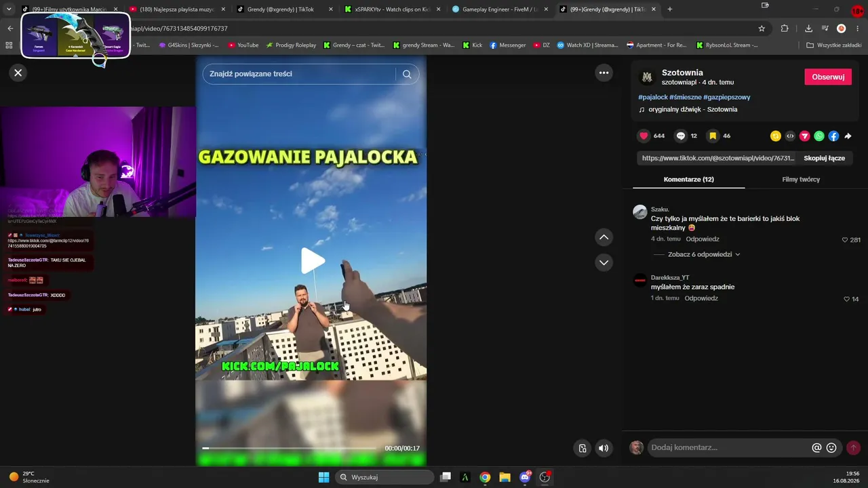Open the Windows Start menu
The height and width of the screenshot is (488, 868).
[323, 477]
